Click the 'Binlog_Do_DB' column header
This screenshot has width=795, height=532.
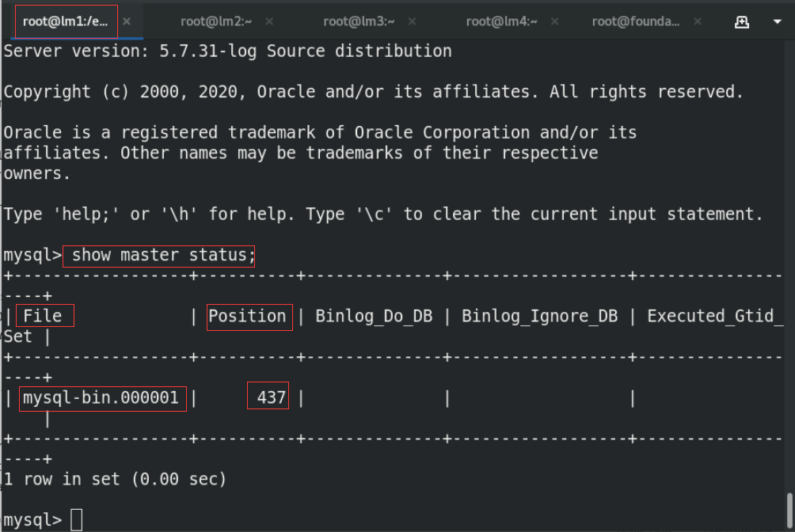coord(374,316)
